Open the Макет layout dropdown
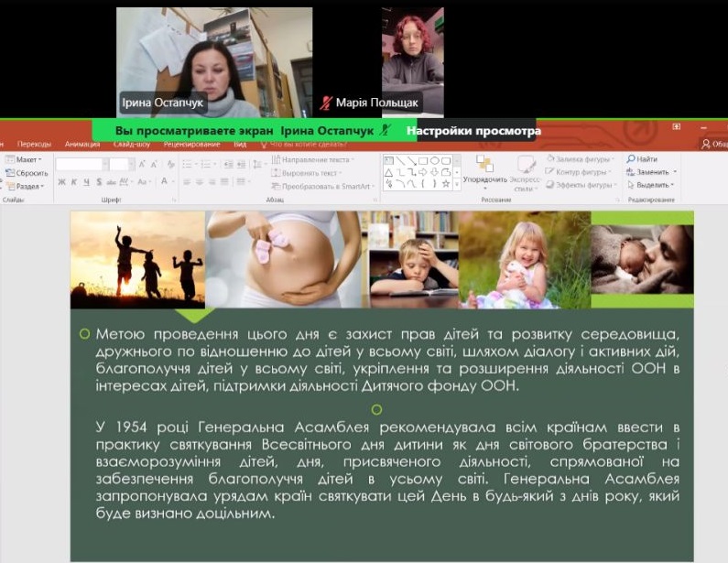 24,159
